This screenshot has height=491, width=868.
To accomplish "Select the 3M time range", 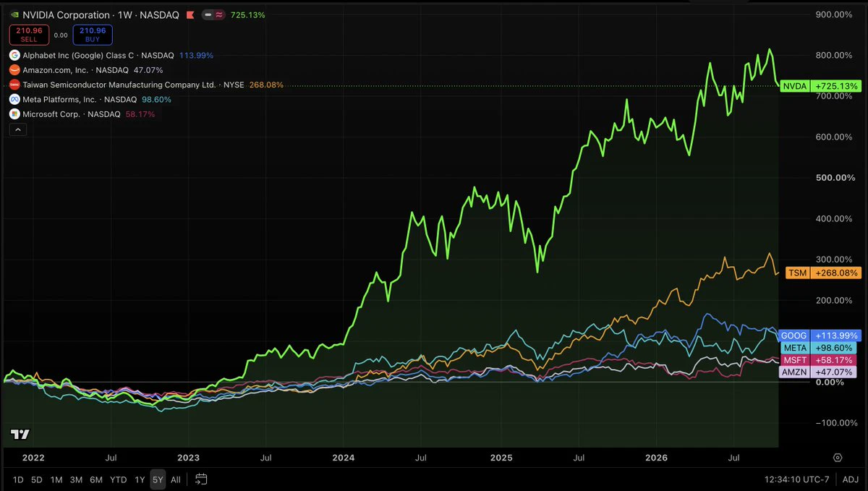I will tap(76, 479).
